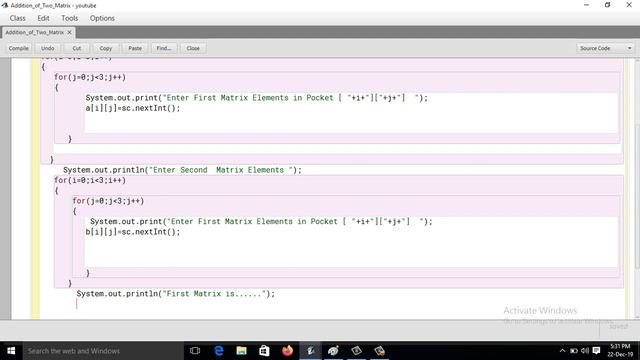The width and height of the screenshot is (640, 360).
Task: Show hidden system tray icons
Action: pyautogui.click(x=562, y=351)
